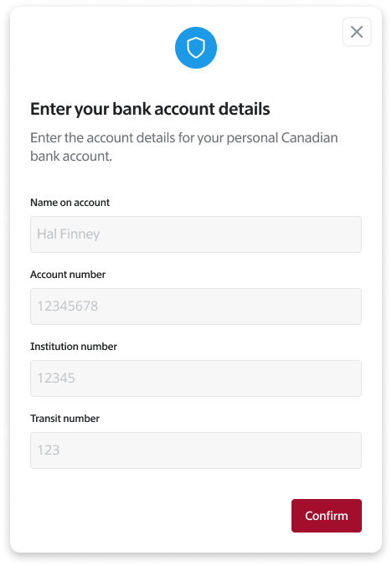392x566 pixels.
Task: Click the "Name on account" label
Action: pyautogui.click(x=70, y=203)
